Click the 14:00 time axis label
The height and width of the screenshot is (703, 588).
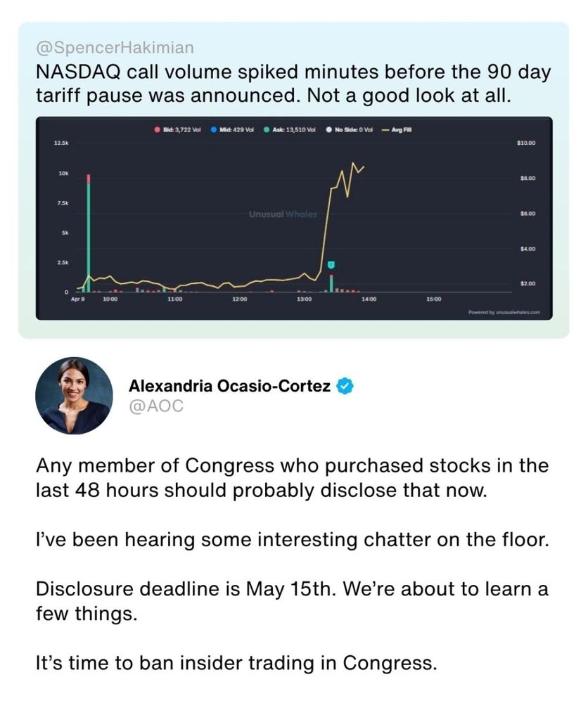click(x=369, y=300)
